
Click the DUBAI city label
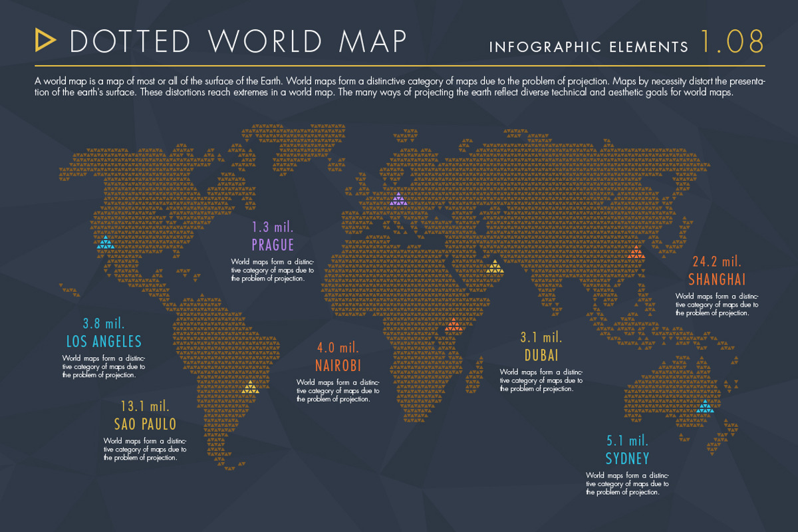coord(540,354)
